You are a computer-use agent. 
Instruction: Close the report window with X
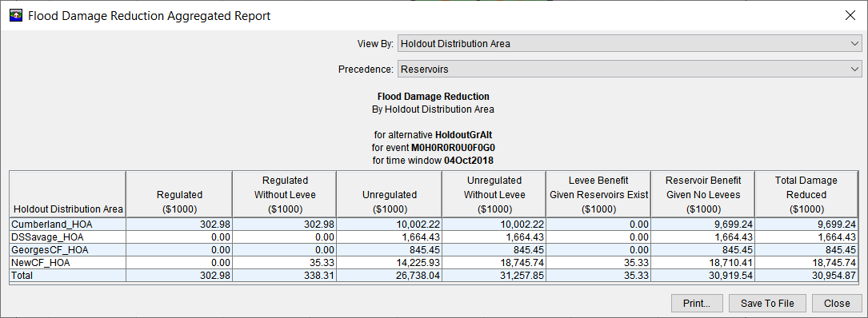point(850,15)
